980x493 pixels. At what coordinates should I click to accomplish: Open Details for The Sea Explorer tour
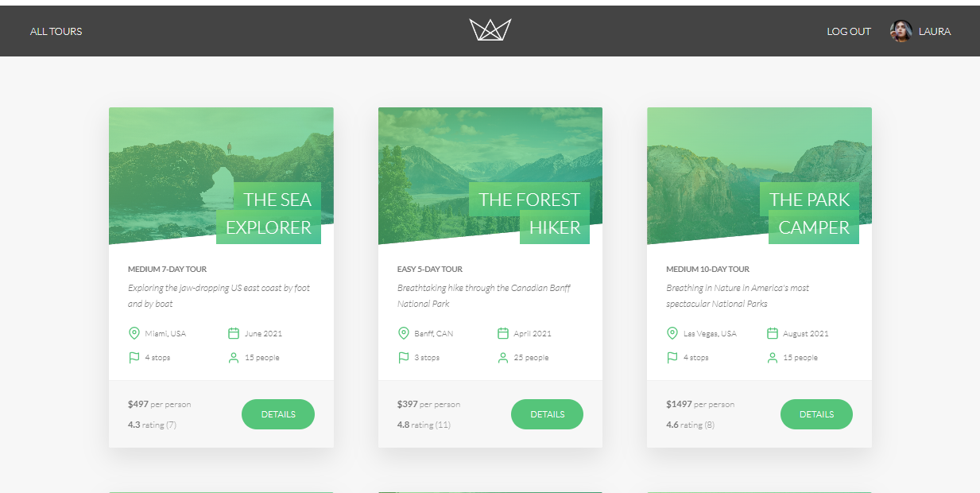(278, 414)
